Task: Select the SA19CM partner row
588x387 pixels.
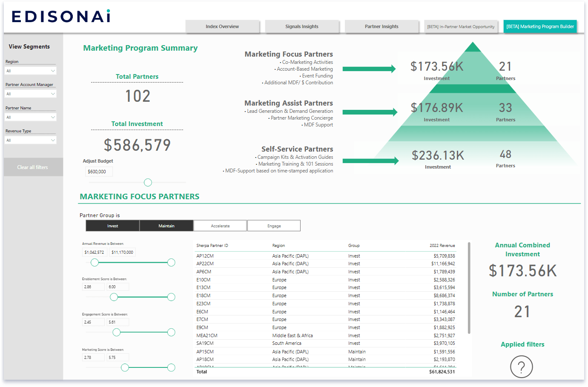Action: 325,343
